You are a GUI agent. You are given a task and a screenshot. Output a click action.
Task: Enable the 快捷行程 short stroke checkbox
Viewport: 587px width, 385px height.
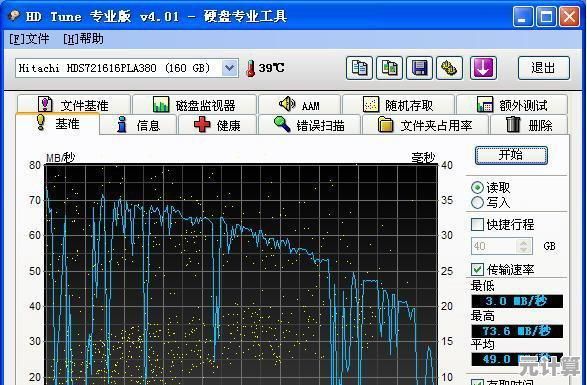pos(477,225)
